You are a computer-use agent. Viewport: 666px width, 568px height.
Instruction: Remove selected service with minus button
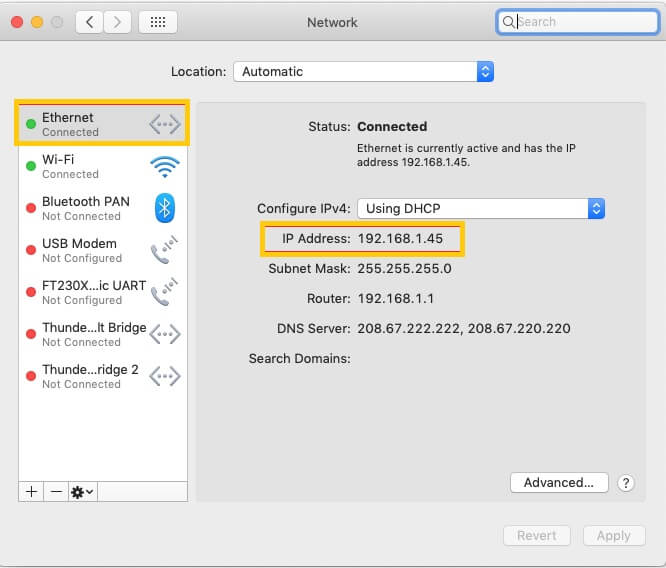[56, 492]
